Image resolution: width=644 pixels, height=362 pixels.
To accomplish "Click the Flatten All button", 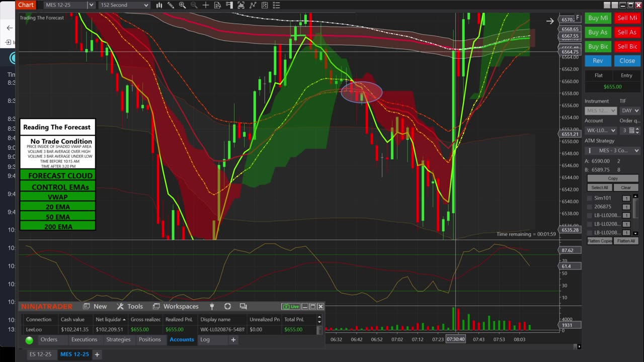I will point(626,241).
